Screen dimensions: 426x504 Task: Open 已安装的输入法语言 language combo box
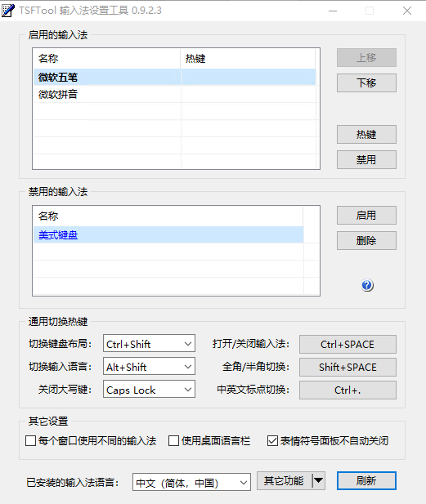pos(191,482)
